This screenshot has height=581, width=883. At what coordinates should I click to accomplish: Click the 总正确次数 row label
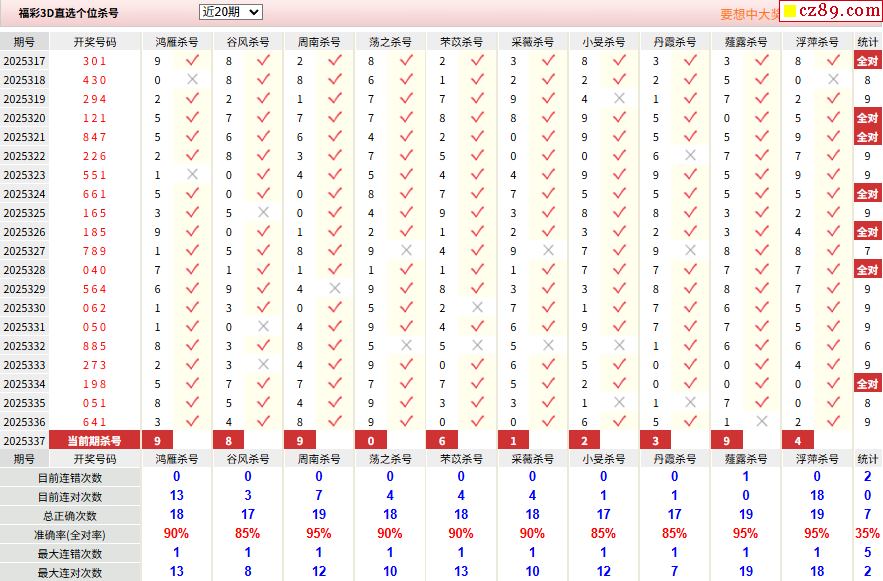pos(70,516)
